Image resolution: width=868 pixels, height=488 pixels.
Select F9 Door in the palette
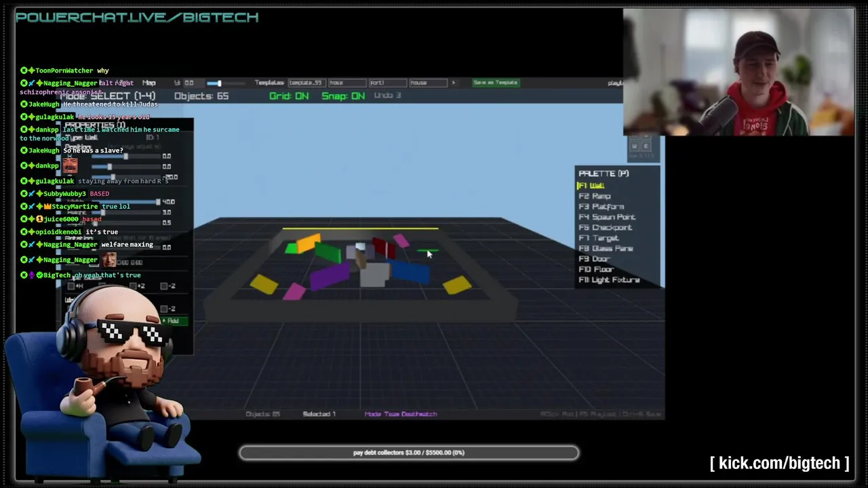(594, 259)
